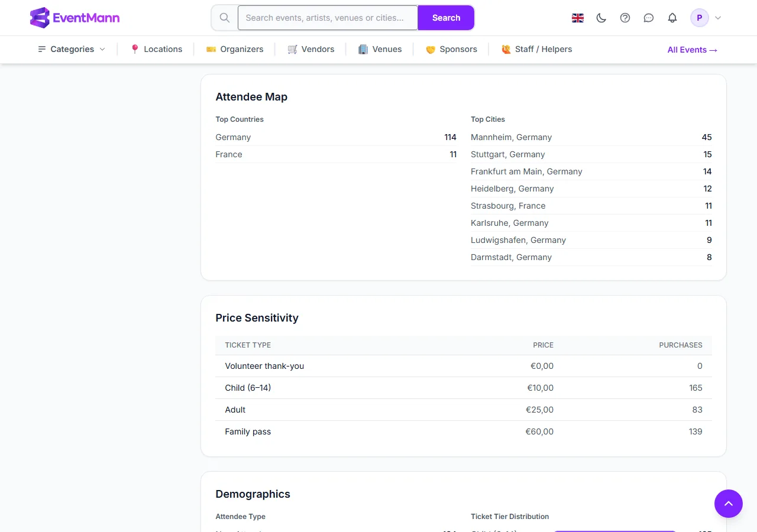757x532 pixels.
Task: Click the Attendee Map heading
Action: 251,97
